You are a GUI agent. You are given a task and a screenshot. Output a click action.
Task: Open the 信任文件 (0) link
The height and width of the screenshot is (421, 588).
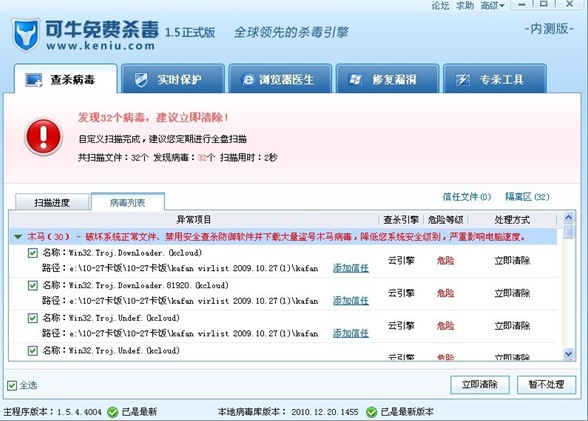coord(466,197)
